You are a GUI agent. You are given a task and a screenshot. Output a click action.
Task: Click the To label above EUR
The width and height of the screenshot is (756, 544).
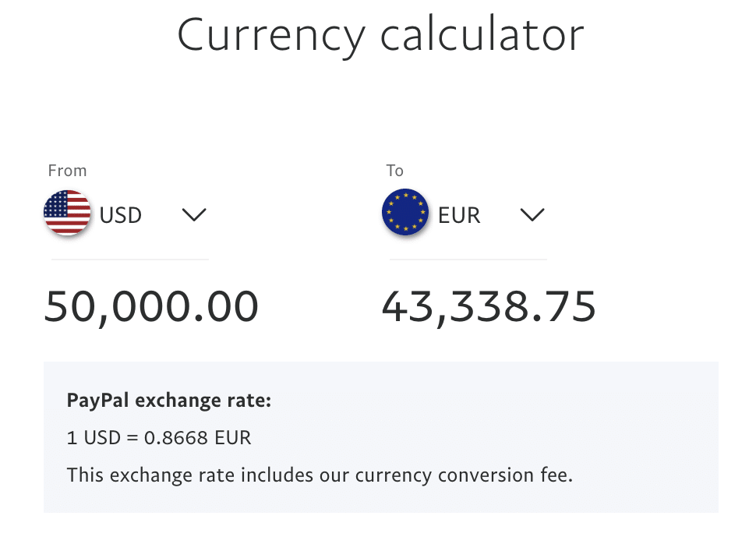pyautogui.click(x=395, y=171)
